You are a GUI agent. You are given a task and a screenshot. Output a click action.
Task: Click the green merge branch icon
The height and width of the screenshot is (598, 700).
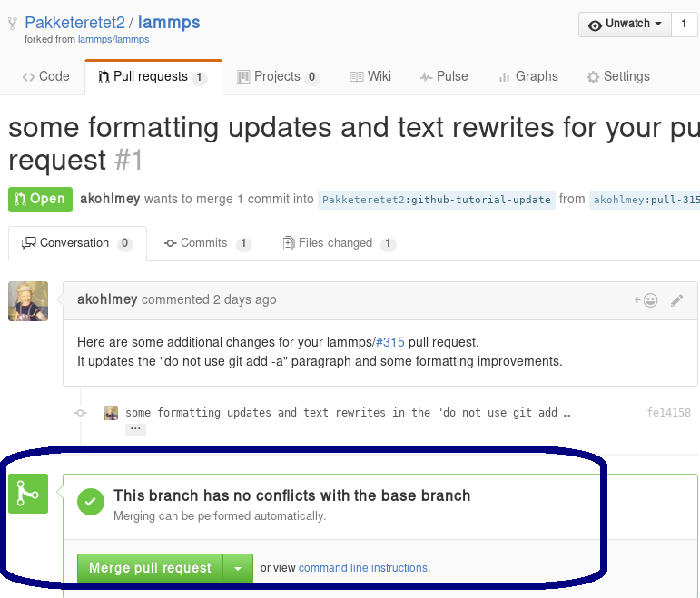[x=27, y=494]
